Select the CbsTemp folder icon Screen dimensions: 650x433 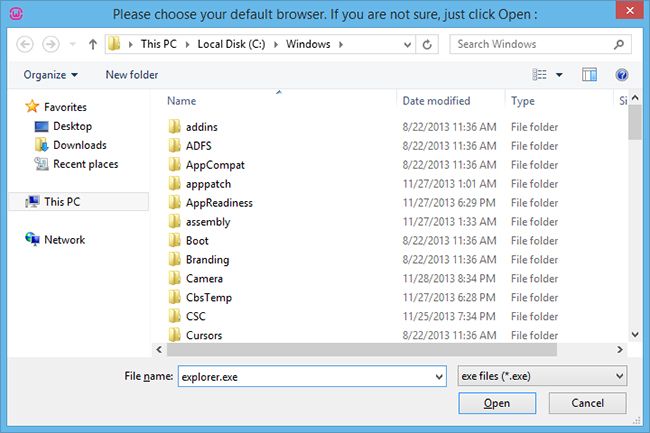(175, 298)
